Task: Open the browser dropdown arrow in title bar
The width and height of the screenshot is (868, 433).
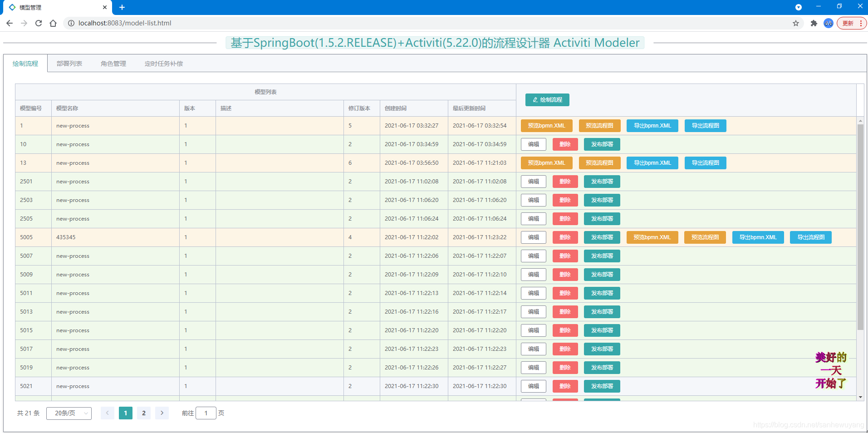Action: (x=799, y=7)
